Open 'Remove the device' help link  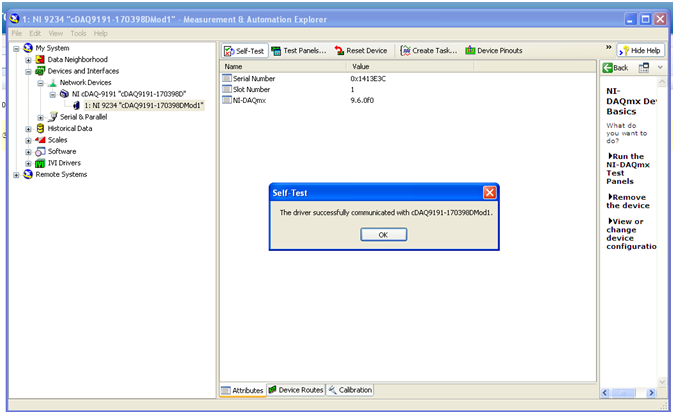628,201
